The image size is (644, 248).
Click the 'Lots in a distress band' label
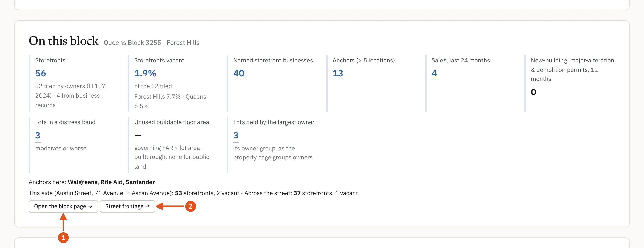(65, 122)
